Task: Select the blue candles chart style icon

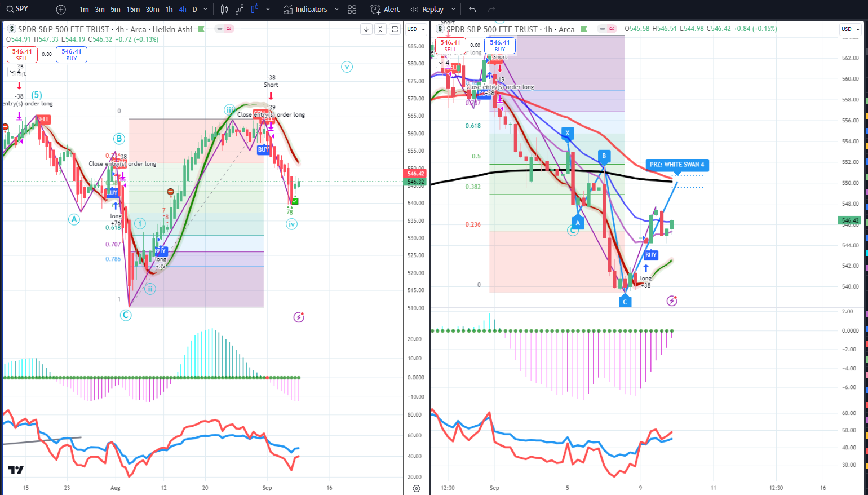Action: [x=255, y=10]
